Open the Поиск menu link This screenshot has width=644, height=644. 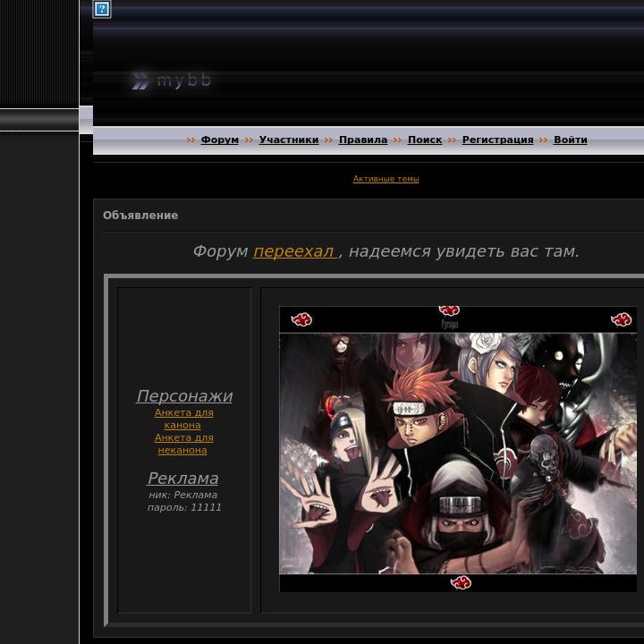coord(425,140)
